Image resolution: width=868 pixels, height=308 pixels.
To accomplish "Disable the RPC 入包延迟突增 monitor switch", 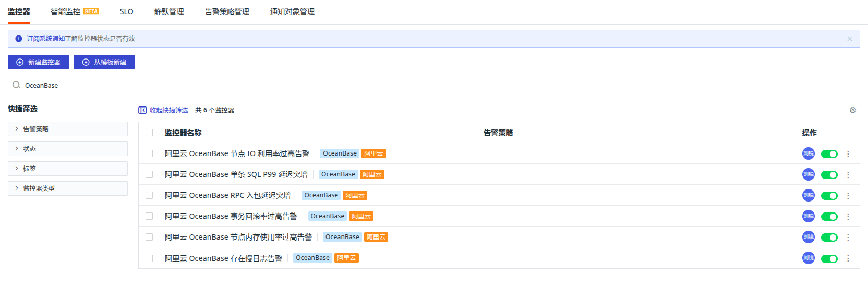I will (x=829, y=196).
